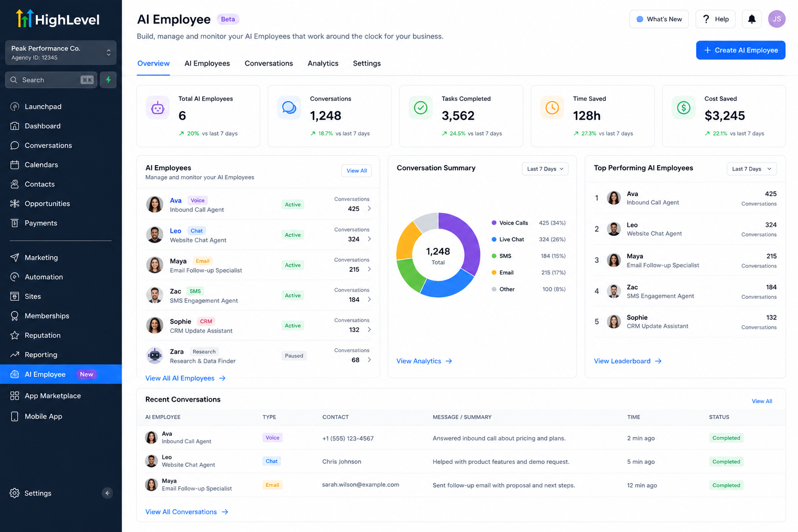Image resolution: width=798 pixels, height=532 pixels.
Task: Click the Time Saved clock icon
Action: 552,108
